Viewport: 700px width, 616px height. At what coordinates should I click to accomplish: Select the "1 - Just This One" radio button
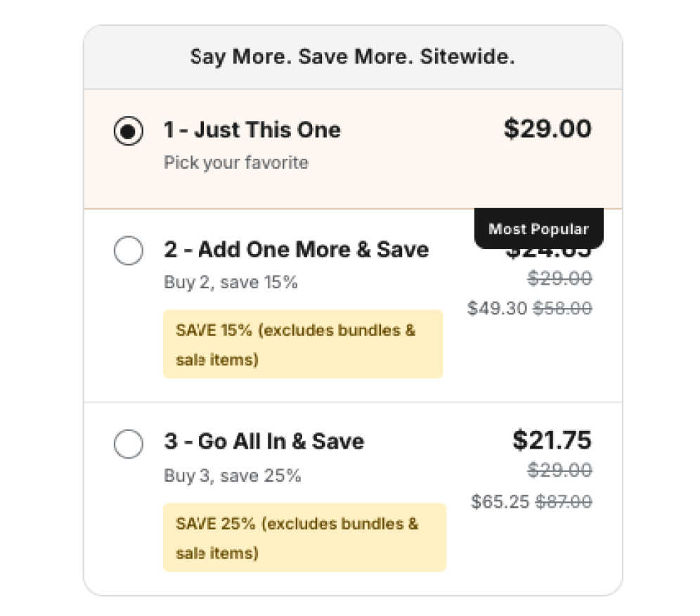point(129,131)
